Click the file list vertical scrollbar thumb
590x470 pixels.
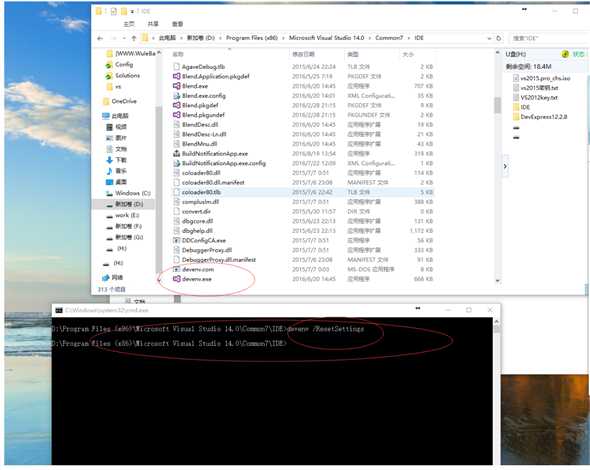(x=497, y=105)
